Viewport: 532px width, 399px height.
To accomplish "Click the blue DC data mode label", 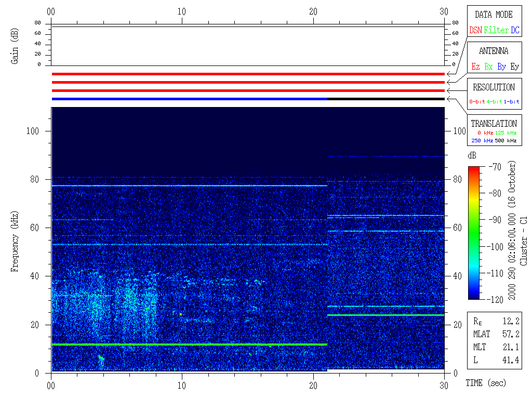I will (515, 30).
